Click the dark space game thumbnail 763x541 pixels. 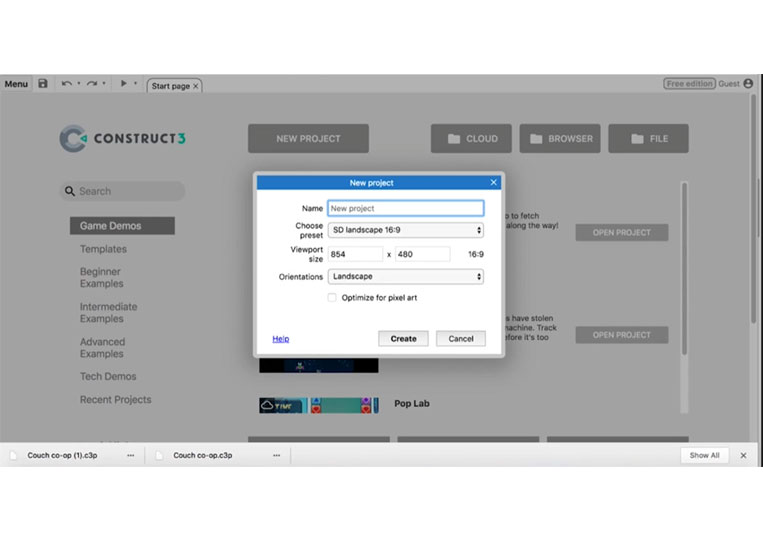(319, 365)
